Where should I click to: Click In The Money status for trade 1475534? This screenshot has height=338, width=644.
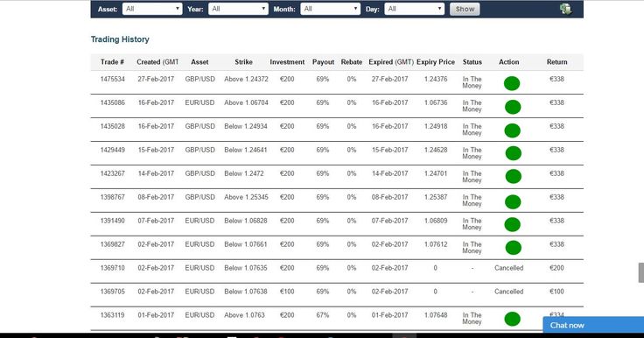[x=472, y=82]
